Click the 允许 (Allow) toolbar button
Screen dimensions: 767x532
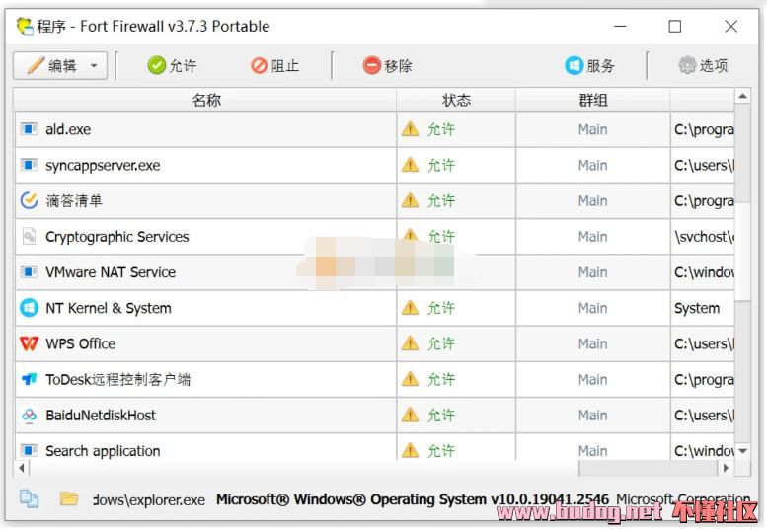pyautogui.click(x=172, y=66)
